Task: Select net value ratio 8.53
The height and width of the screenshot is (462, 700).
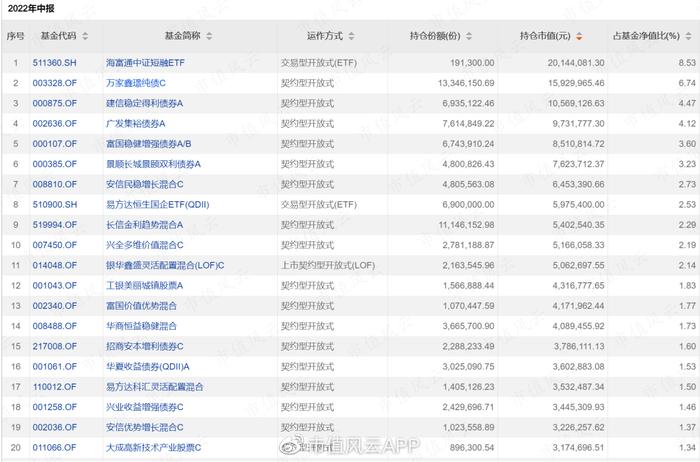Action: tap(687, 63)
